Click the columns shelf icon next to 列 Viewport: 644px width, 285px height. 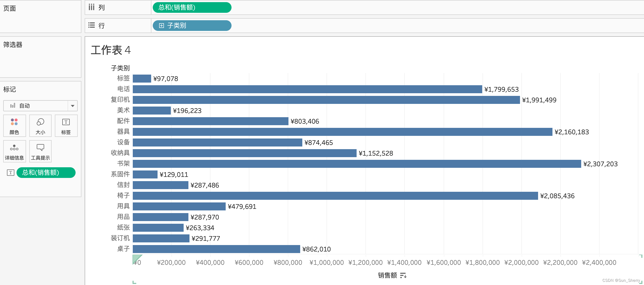click(x=92, y=7)
